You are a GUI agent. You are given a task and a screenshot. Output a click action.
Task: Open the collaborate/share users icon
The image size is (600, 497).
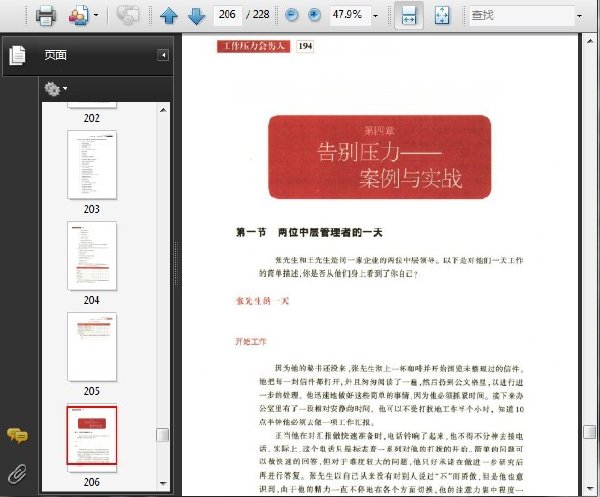pyautogui.click(x=79, y=16)
